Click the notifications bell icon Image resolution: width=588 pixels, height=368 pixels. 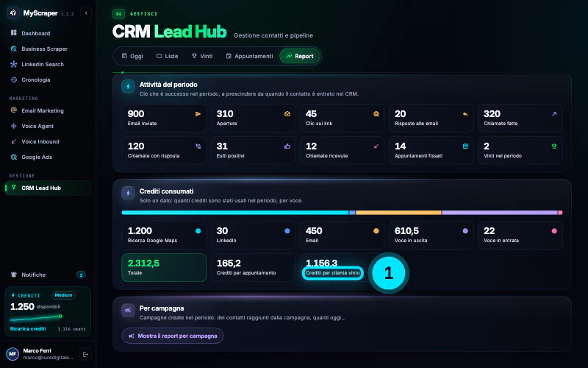[x=14, y=275]
